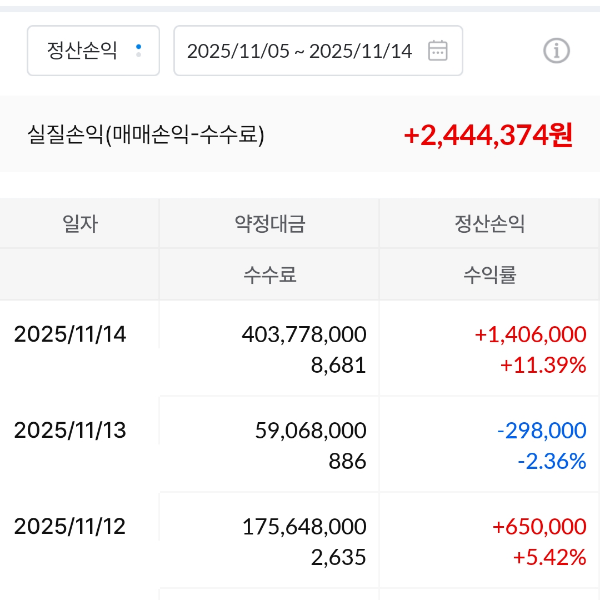Click the info circle icon
Screen dimensions: 600x600
point(556,51)
